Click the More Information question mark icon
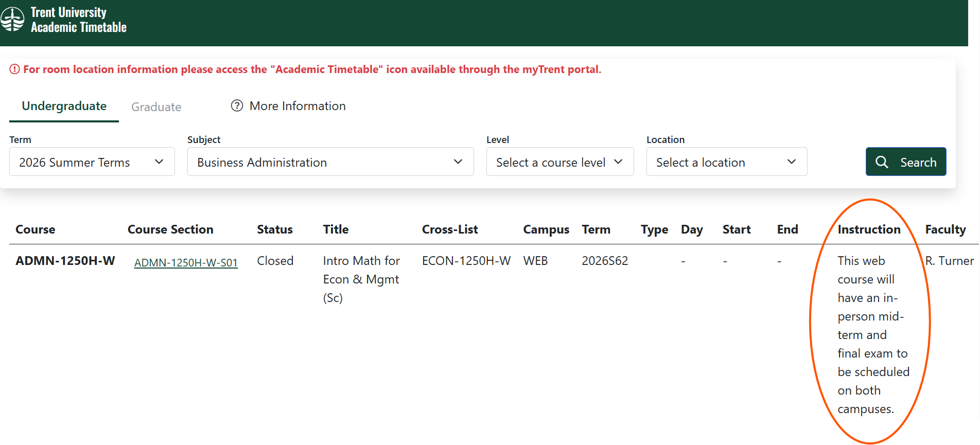The image size is (980, 445). pyautogui.click(x=237, y=105)
